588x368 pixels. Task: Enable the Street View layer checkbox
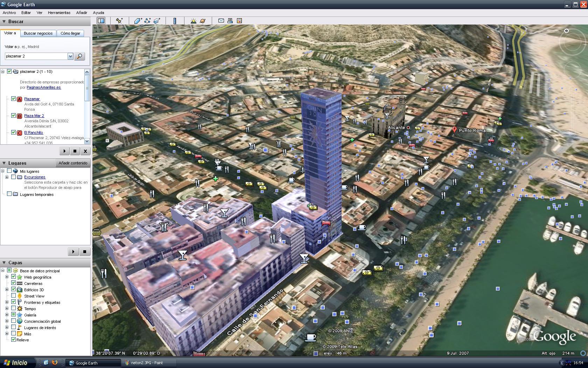click(13, 296)
